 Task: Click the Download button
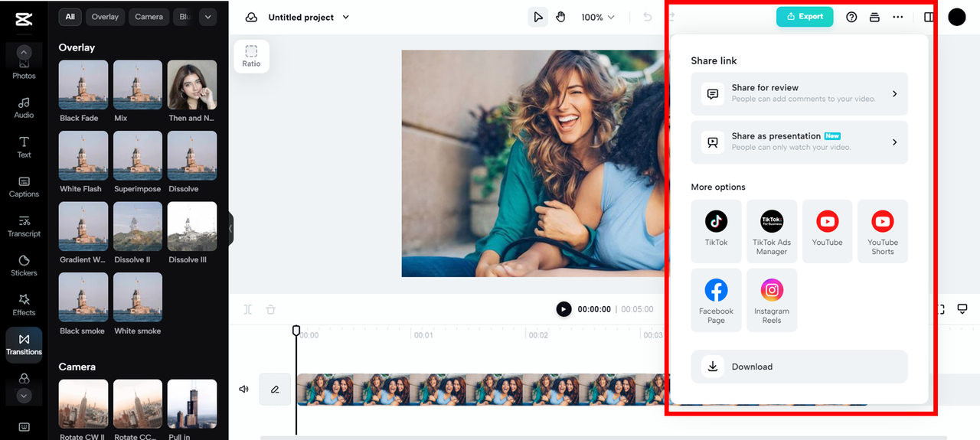point(799,367)
